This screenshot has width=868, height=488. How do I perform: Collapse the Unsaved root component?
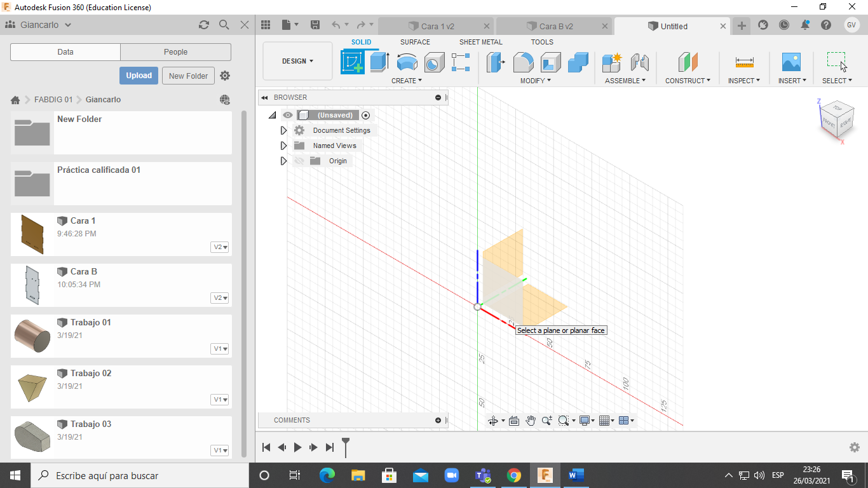(x=272, y=115)
